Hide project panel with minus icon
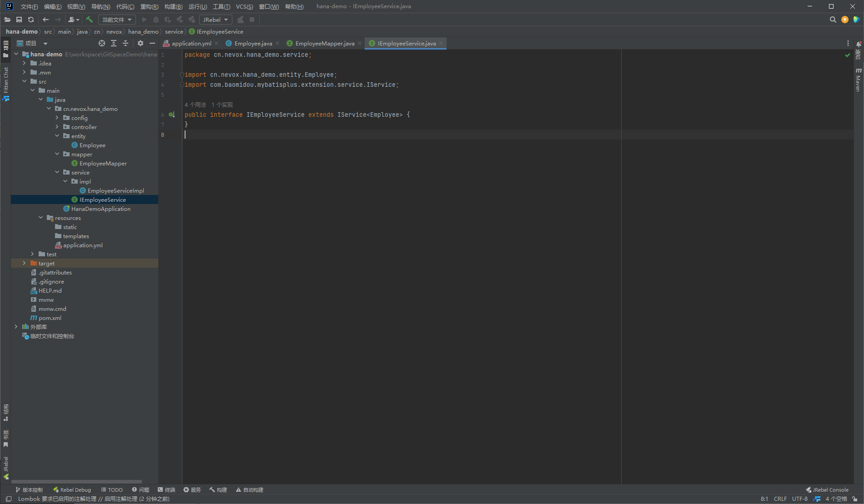Image resolution: width=864 pixels, height=504 pixels. [x=152, y=43]
